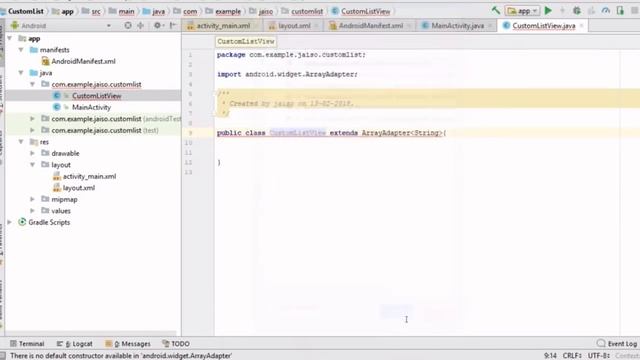The height and width of the screenshot is (360, 640).
Task: Run the app with green play button
Action: point(548,11)
